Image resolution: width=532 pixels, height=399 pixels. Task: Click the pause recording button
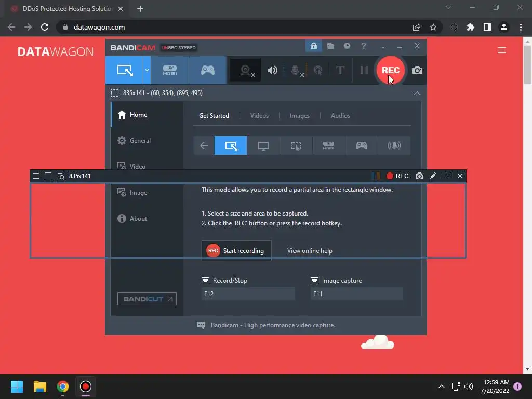click(364, 70)
